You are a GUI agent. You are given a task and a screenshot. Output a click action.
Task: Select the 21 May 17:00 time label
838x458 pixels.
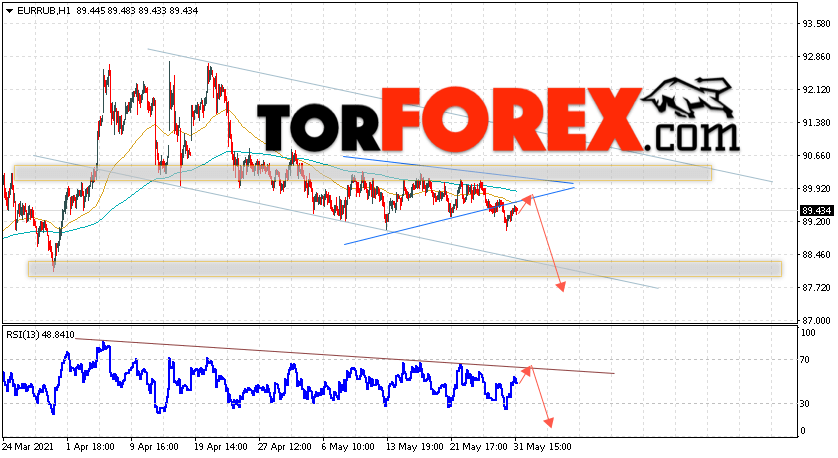coord(479,447)
